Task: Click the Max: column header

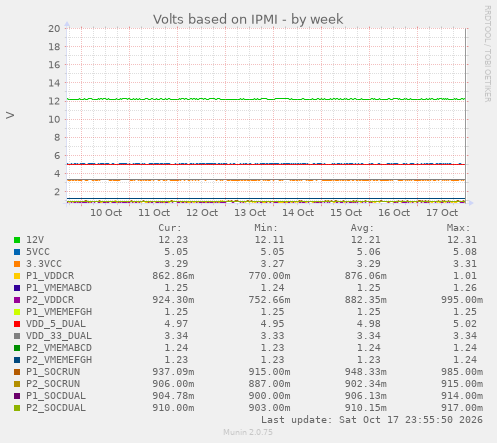Action: click(458, 228)
